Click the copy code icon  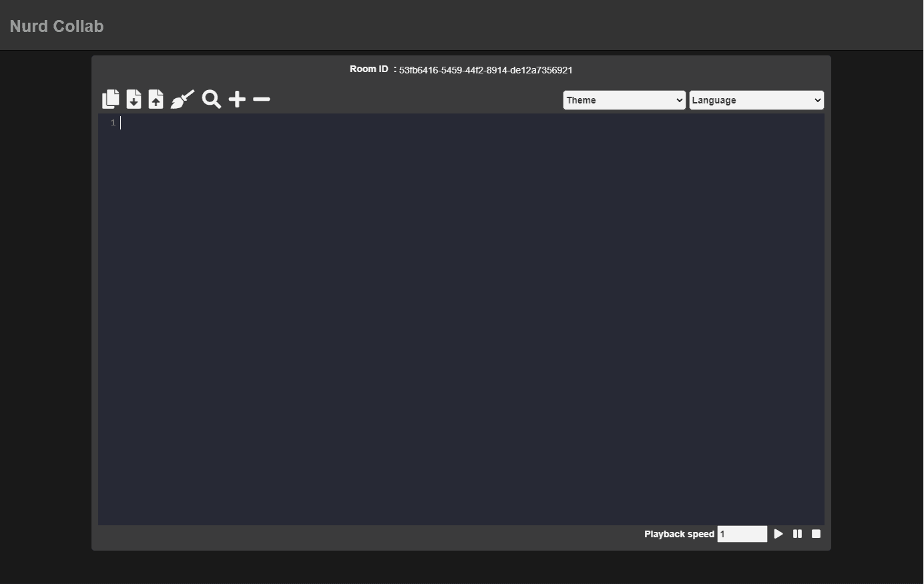coord(111,99)
